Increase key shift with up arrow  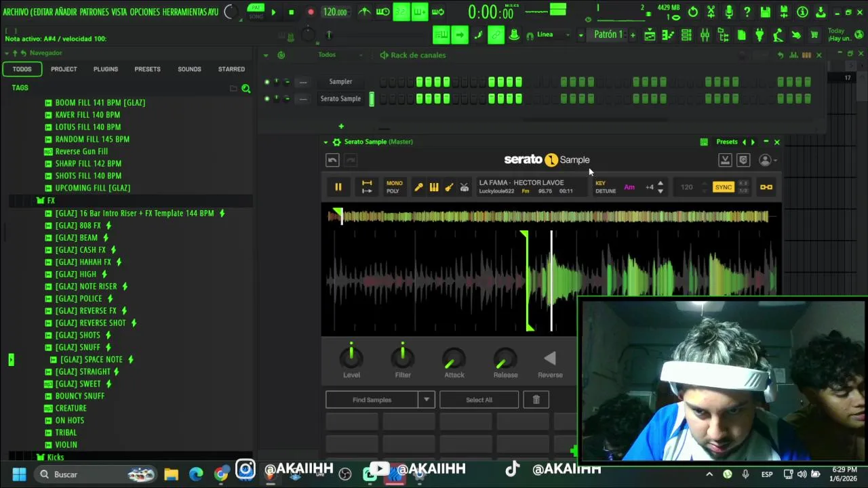[x=660, y=183]
